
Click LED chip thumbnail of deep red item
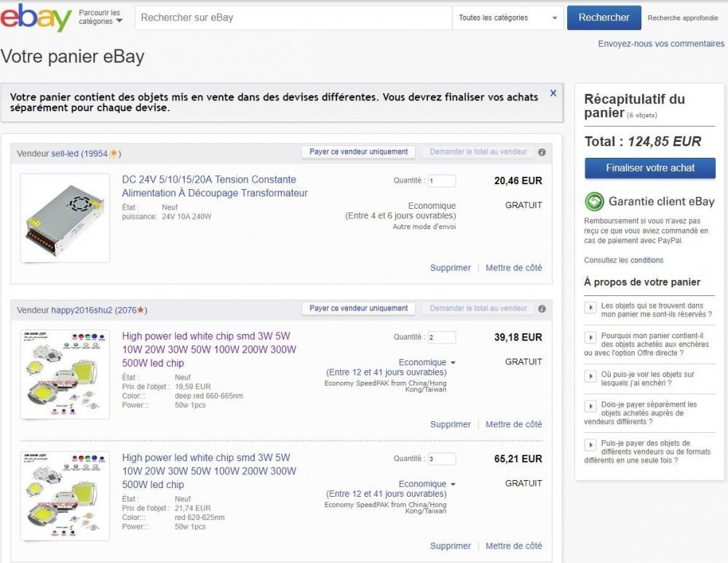point(65,375)
